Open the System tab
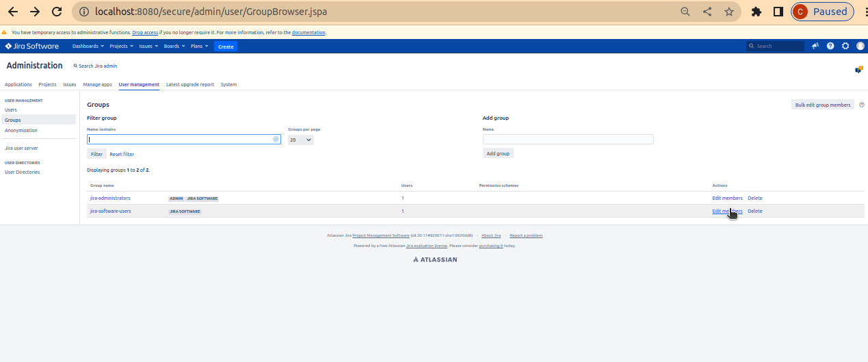Viewport: 868px width, 362px height. click(x=228, y=85)
